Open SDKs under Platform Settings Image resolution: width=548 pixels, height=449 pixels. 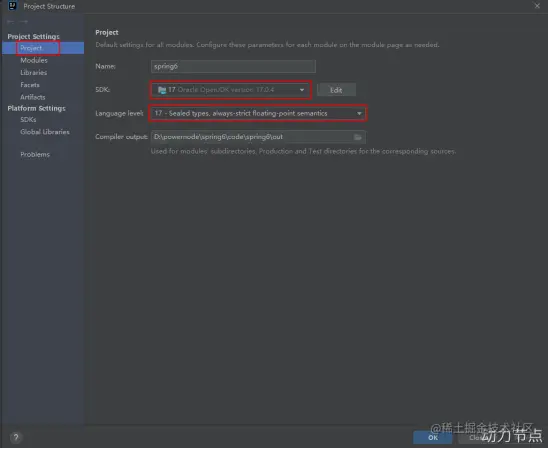[28, 120]
